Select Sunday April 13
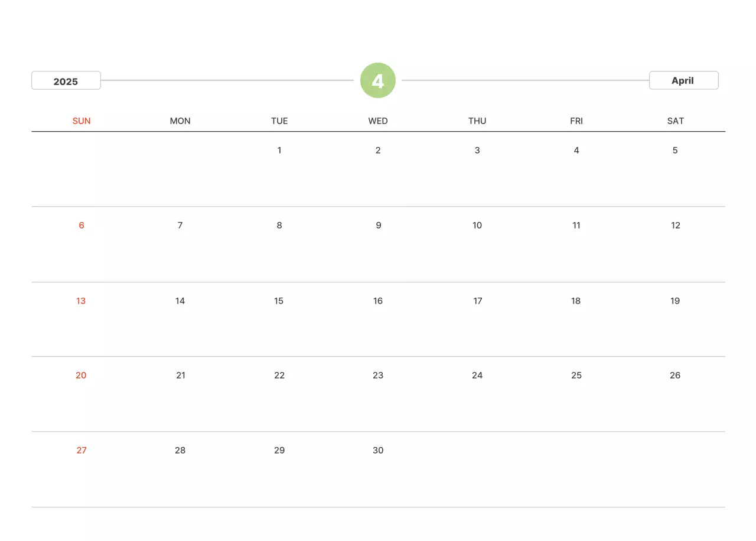Screen dimensions: 756x541 [x=81, y=301]
